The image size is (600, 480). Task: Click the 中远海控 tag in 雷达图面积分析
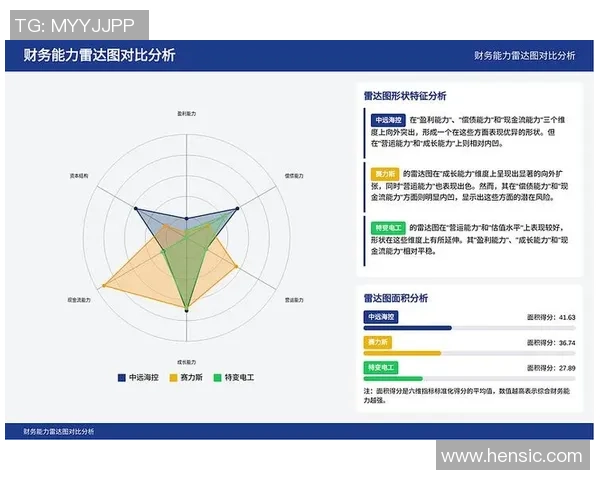coord(381,317)
